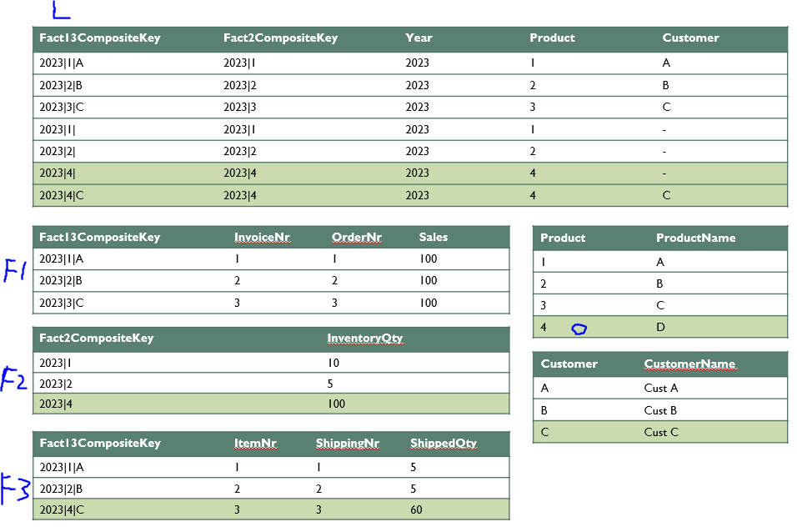Click Fact13CompositeKey header in the table containing Year
This screenshot has width=797, height=532.
point(100,38)
